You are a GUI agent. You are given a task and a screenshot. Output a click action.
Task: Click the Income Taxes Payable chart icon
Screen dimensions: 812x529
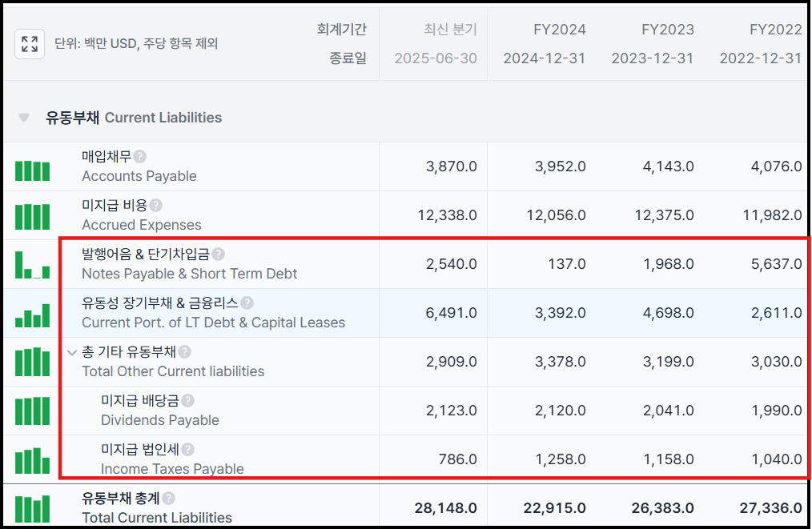[x=32, y=461]
